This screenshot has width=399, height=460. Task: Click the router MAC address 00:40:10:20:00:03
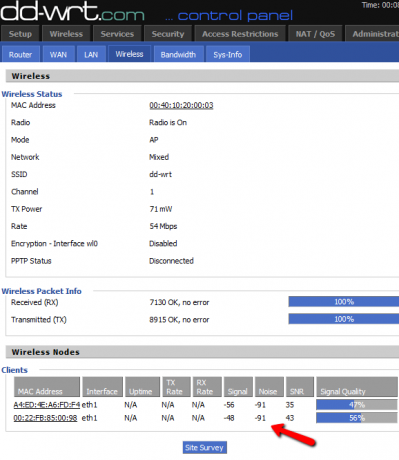pyautogui.click(x=181, y=105)
